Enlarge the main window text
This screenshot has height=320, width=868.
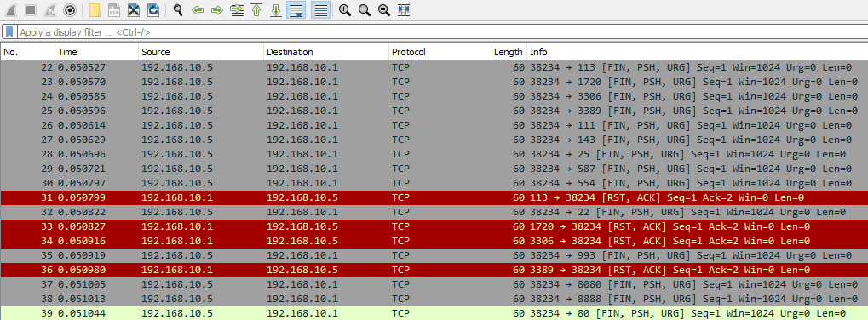point(345,10)
